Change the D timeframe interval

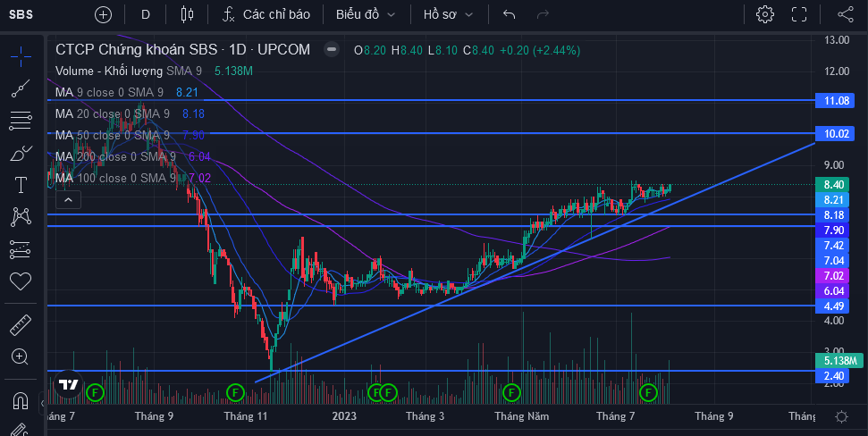pos(146,14)
